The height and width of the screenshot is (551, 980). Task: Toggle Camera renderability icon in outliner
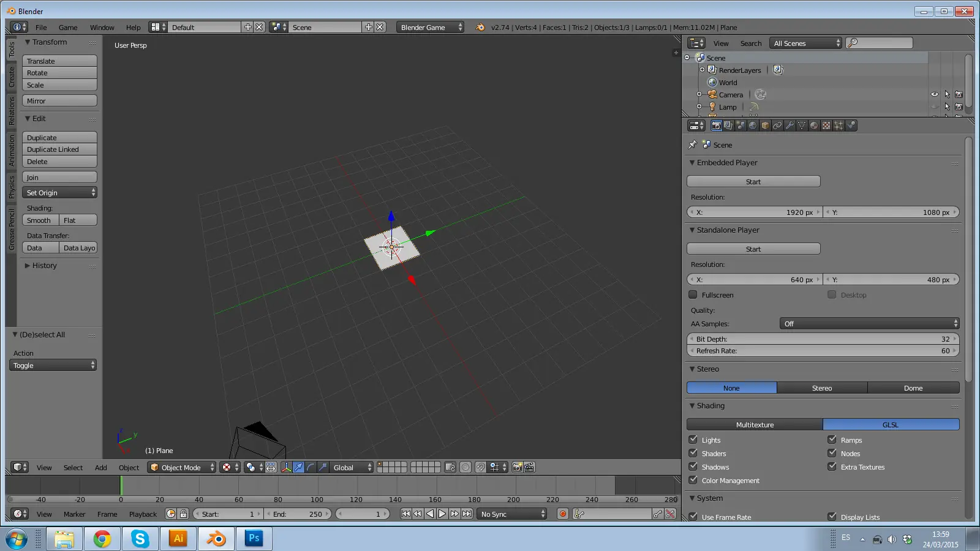click(959, 94)
